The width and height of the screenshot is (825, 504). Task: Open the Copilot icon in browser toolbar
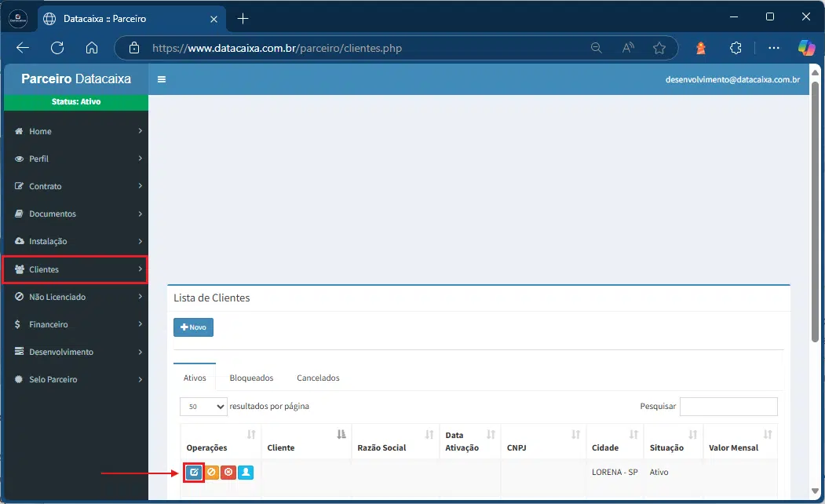point(806,49)
